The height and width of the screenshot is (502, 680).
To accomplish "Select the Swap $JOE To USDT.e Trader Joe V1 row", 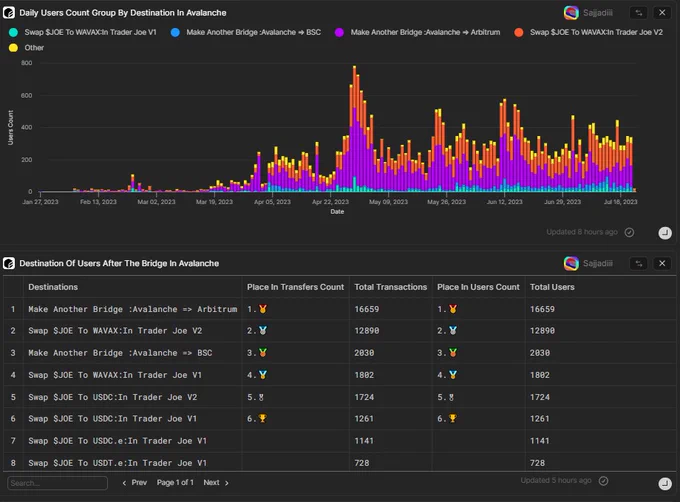I will point(340,463).
